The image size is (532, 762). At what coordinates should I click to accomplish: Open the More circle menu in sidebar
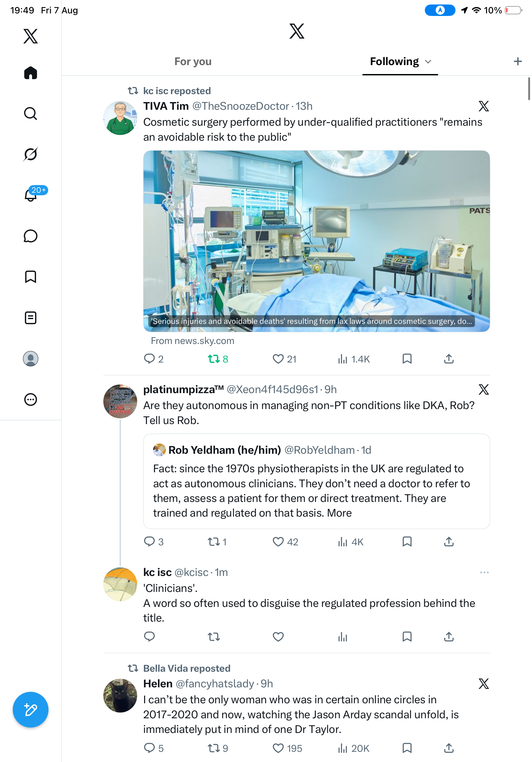(31, 400)
